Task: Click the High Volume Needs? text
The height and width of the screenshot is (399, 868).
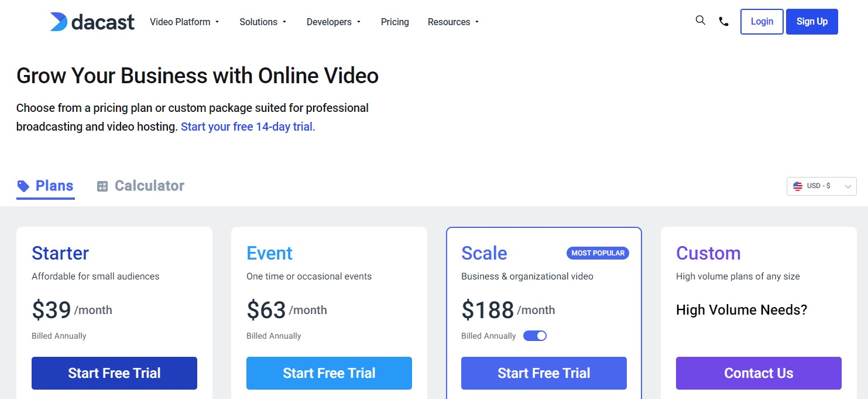Action: click(742, 310)
